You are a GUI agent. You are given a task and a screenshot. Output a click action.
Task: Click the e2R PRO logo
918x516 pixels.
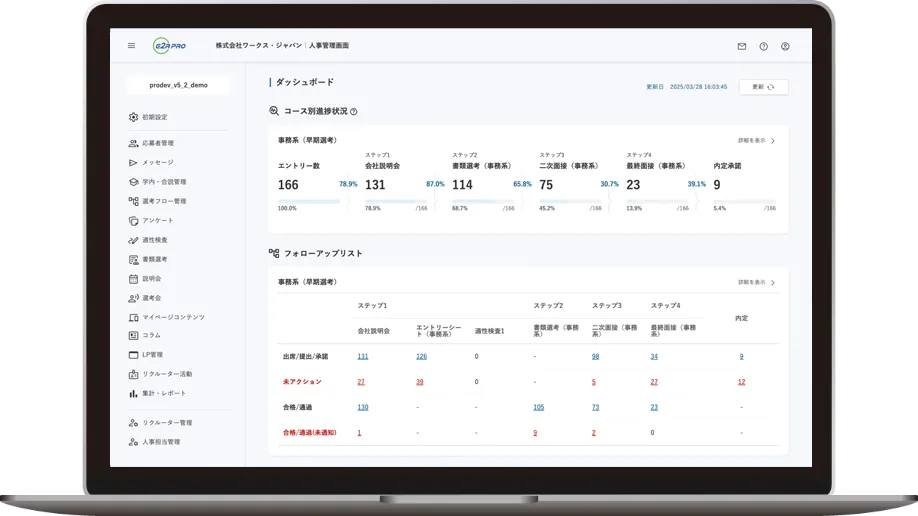(170, 46)
